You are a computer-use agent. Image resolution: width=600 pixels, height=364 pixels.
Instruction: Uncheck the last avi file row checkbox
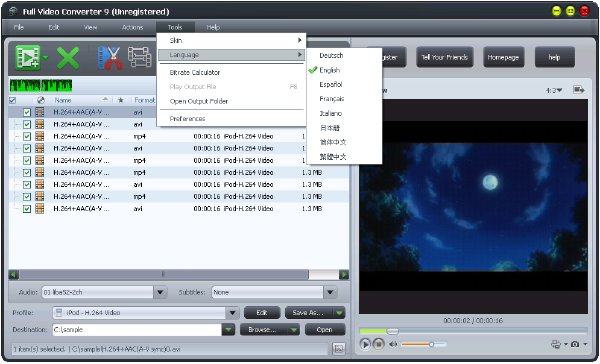tap(27, 209)
